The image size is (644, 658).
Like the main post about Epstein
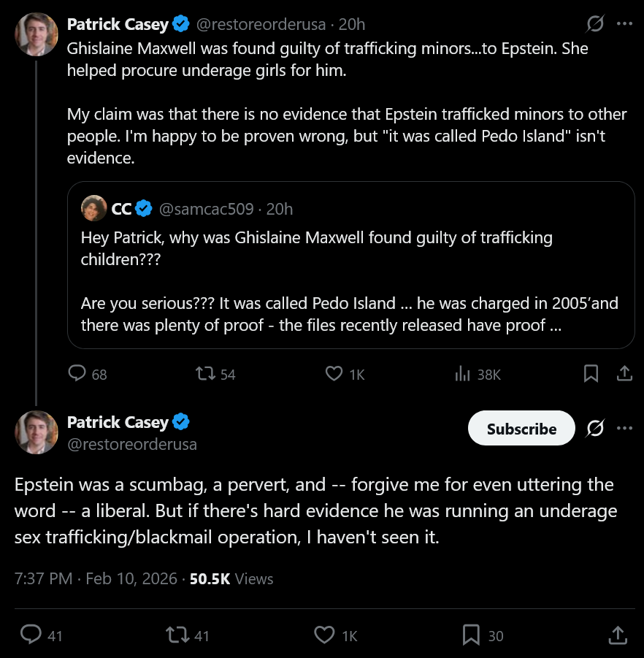[324, 635]
